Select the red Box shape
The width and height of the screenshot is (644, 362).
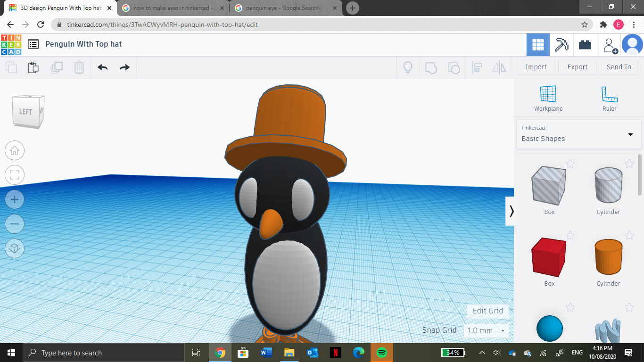[549, 257]
